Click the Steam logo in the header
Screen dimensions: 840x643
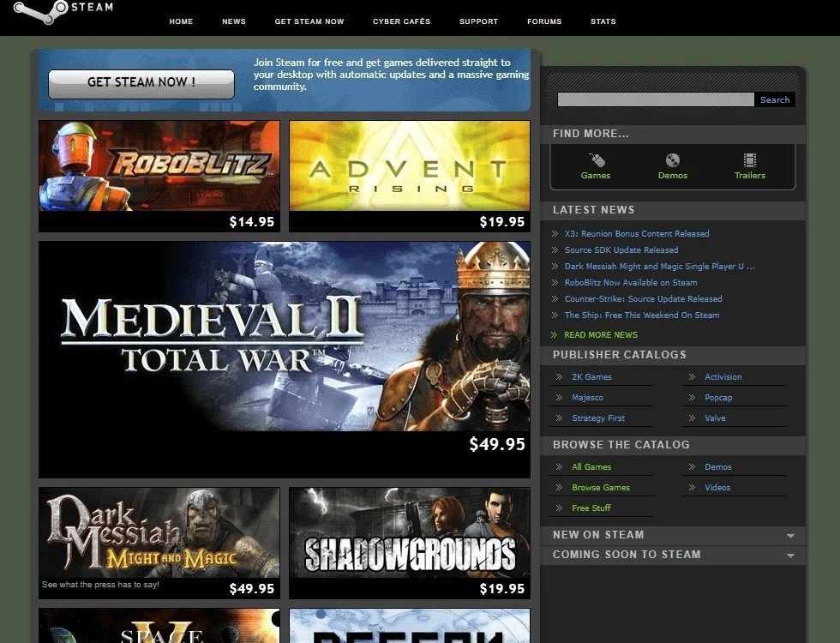(x=63, y=12)
